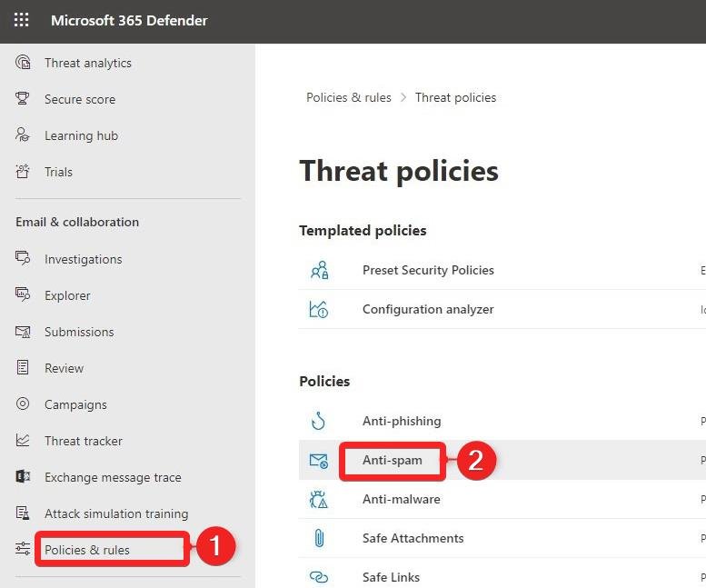Open Attack simulation training

coord(116,513)
